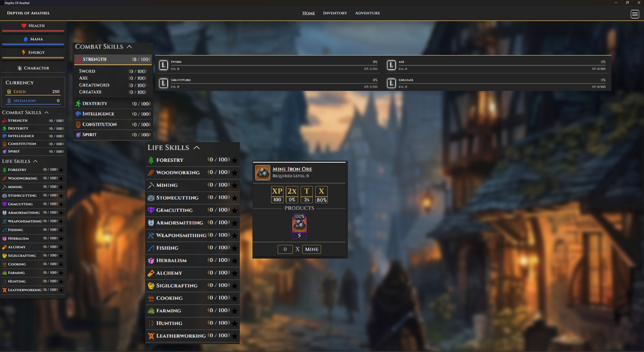Switch to the Inventory tab
The height and width of the screenshot is (352, 644).
[335, 13]
